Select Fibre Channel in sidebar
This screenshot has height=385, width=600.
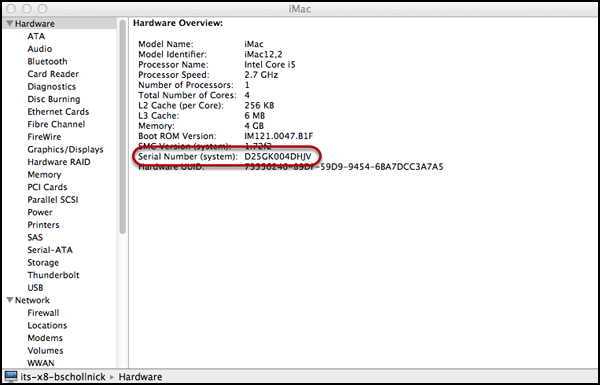pos(56,124)
